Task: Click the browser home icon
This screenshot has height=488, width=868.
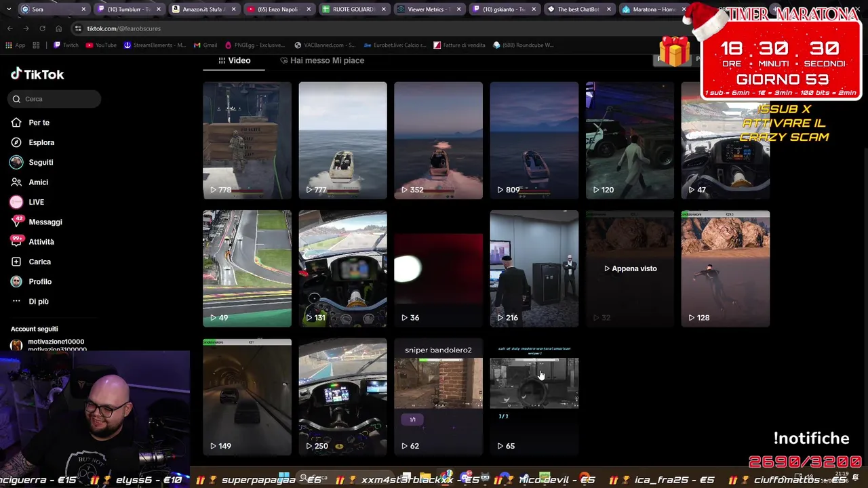Action: point(58,28)
